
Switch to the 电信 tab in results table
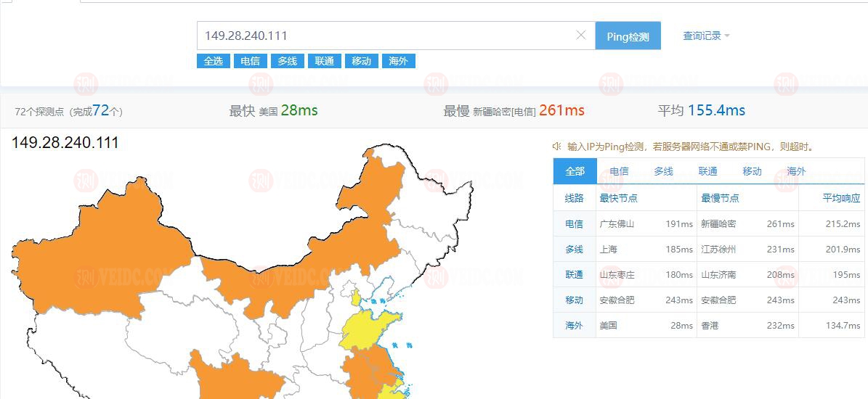pos(619,171)
